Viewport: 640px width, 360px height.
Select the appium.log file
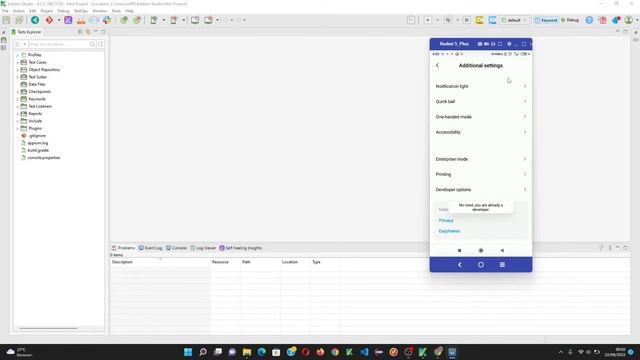(38, 143)
